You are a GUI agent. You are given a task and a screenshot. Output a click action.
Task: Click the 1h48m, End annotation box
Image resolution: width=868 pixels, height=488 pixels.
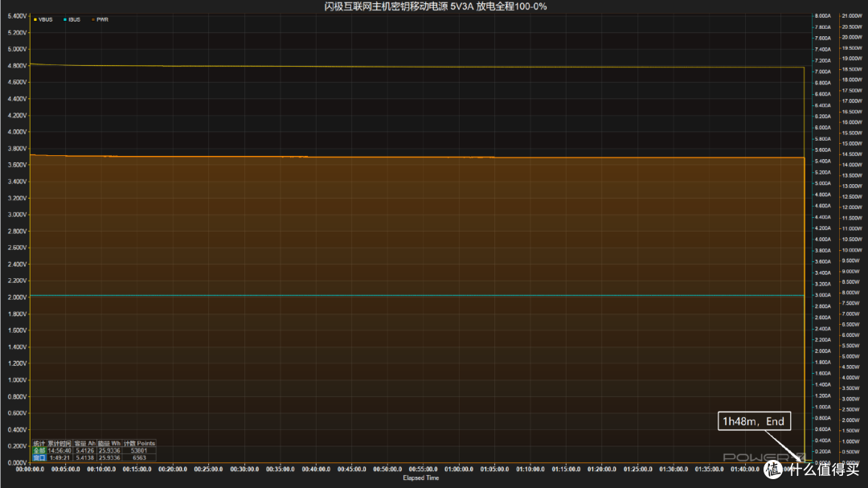click(x=754, y=421)
